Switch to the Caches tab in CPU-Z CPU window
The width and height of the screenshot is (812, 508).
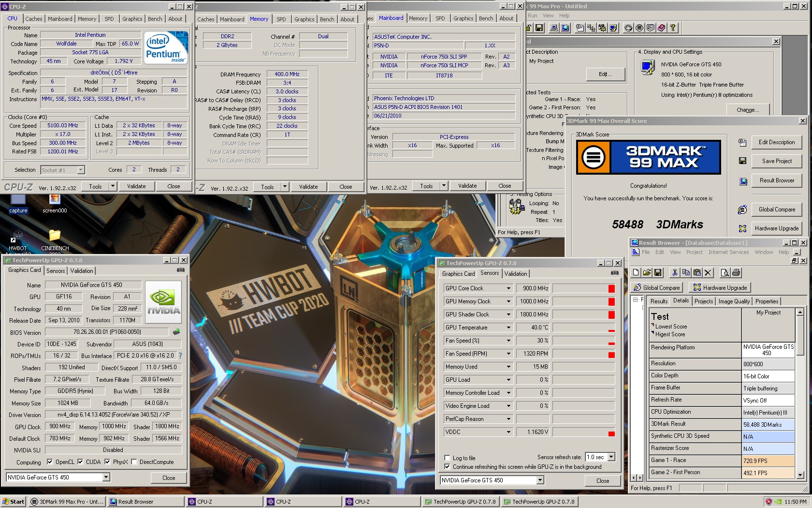(x=34, y=19)
